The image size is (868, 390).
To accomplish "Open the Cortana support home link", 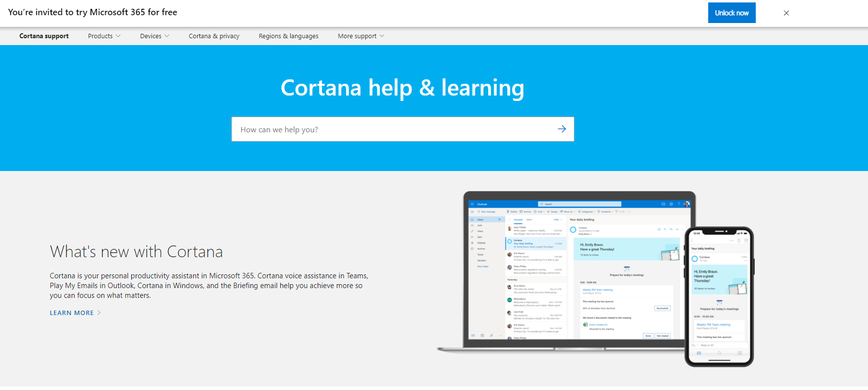I will (x=44, y=36).
